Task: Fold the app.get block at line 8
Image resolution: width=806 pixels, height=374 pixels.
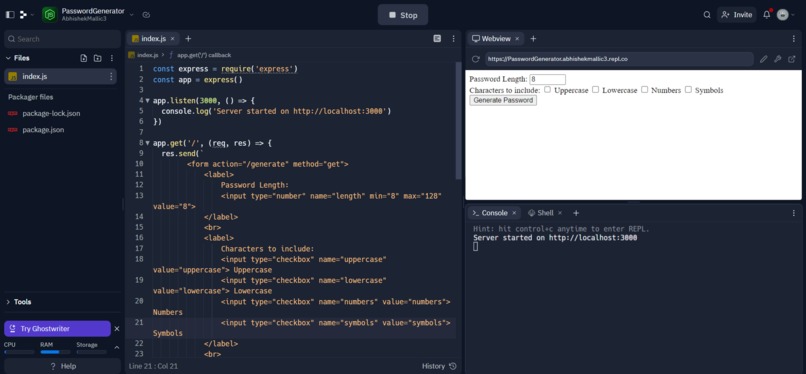Action: pyautogui.click(x=148, y=143)
